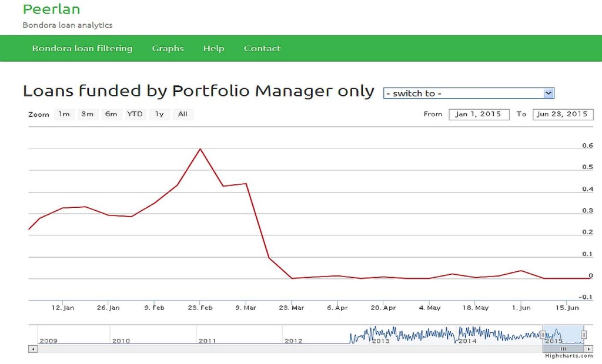Open the Peerlan home logo link
Image resolution: width=602 pixels, height=364 pixels.
point(52,9)
